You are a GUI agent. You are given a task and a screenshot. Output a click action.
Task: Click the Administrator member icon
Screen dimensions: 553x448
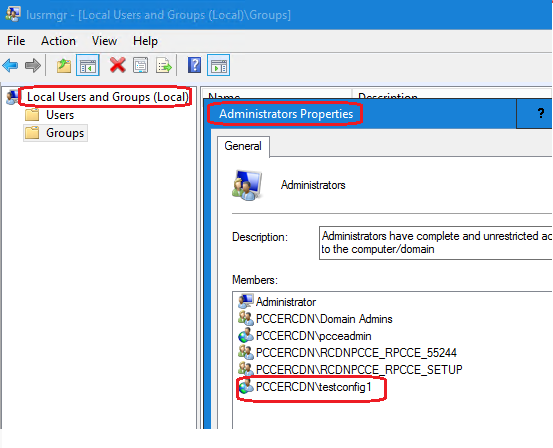coord(246,302)
